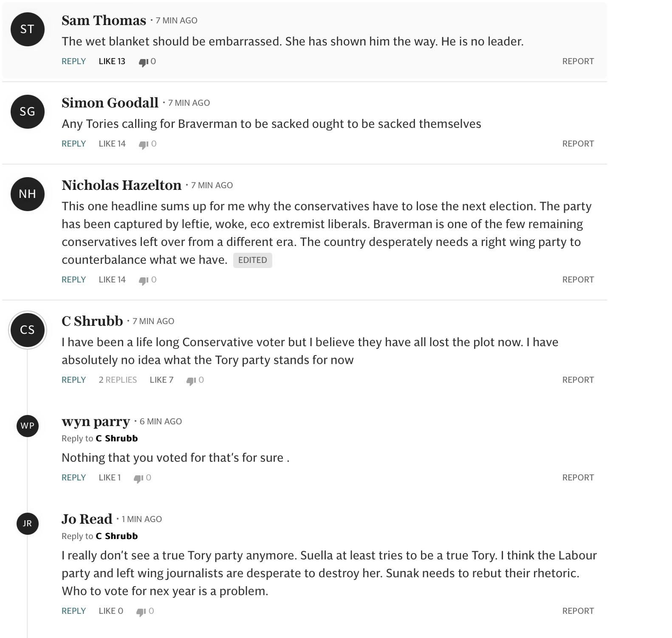
Task: Click C Shrubb mention in wyn parry's reply
Action: (x=117, y=438)
